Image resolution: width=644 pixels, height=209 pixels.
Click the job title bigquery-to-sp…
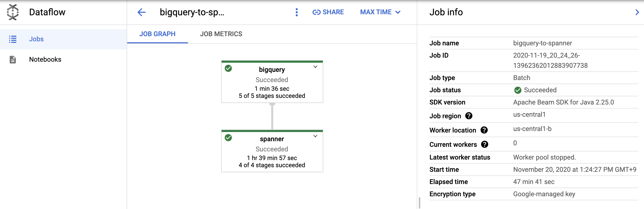(x=192, y=12)
